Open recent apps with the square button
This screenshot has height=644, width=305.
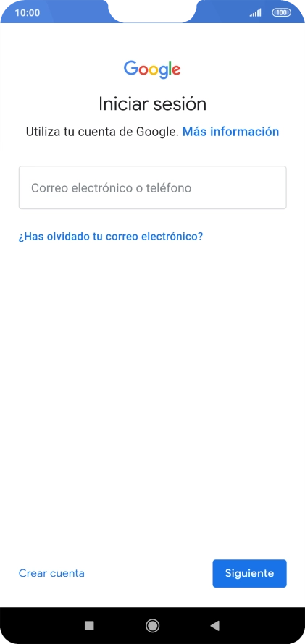coord(89,625)
